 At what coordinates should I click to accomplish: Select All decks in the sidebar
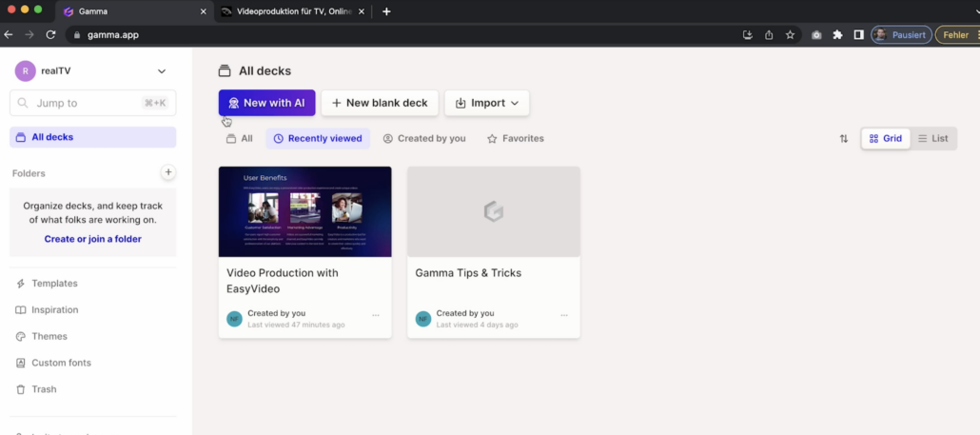93,137
